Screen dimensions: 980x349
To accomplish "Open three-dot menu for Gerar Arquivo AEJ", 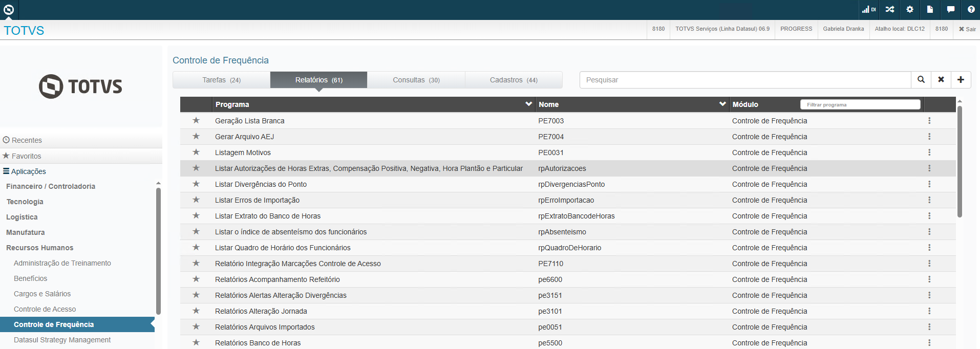I will (929, 137).
